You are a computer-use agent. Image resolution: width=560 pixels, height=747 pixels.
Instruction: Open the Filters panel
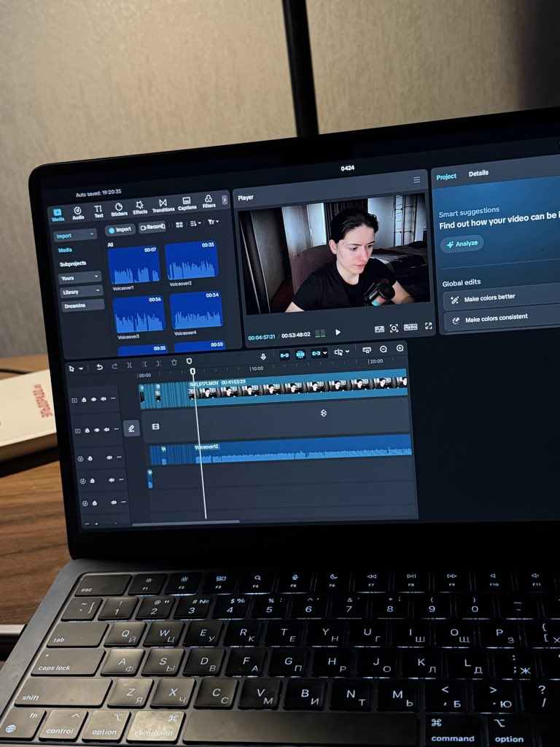coord(209,201)
